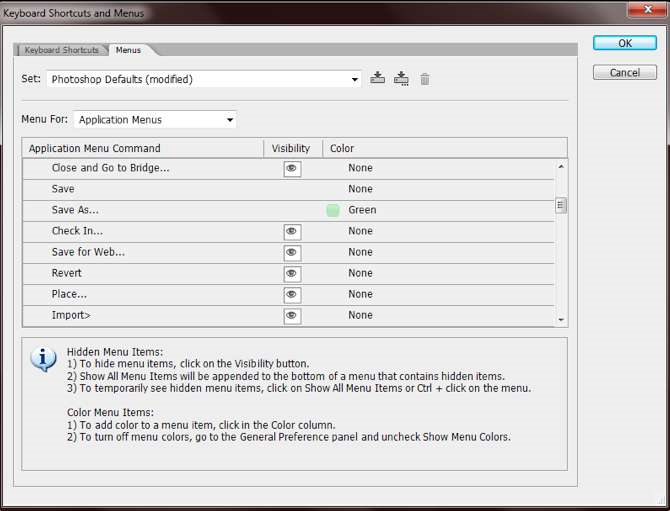Viewport: 670px width, 511px height.
Task: Click the Application Menu Command column header
Action: tap(143, 148)
